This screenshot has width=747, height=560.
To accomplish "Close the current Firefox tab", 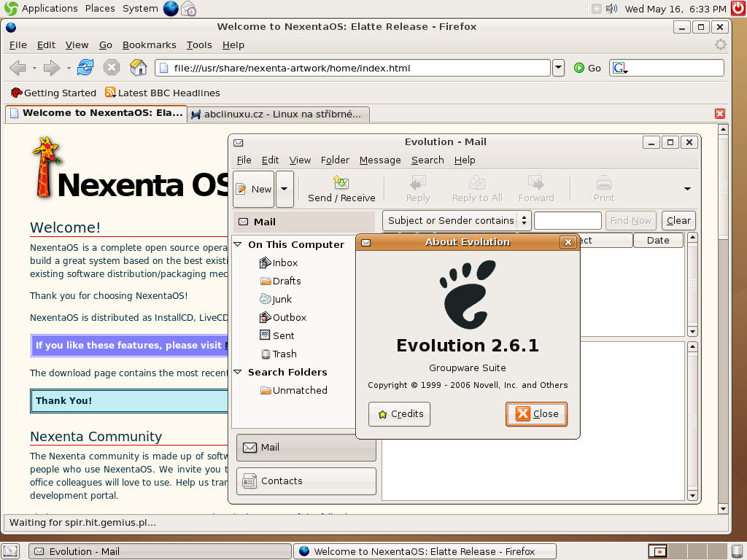I will (720, 114).
